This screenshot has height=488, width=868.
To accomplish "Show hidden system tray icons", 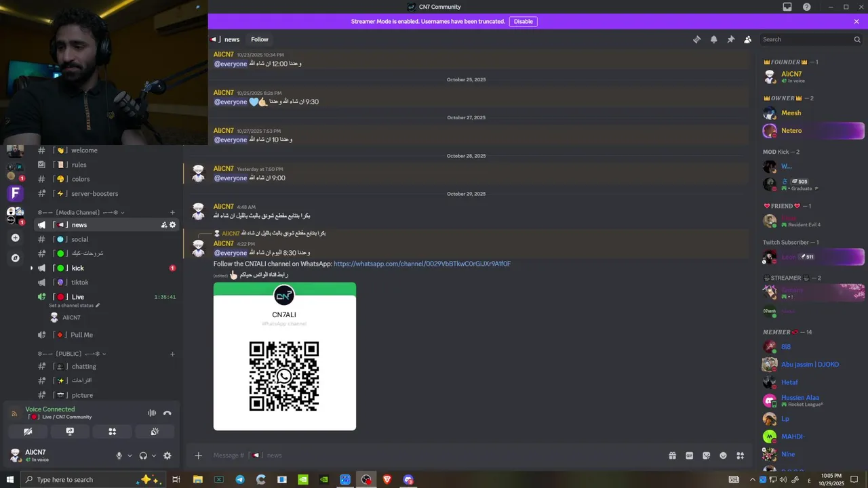I will [x=753, y=479].
